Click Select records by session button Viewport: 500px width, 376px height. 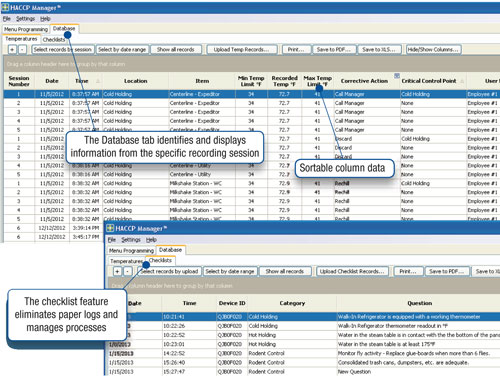tap(63, 49)
